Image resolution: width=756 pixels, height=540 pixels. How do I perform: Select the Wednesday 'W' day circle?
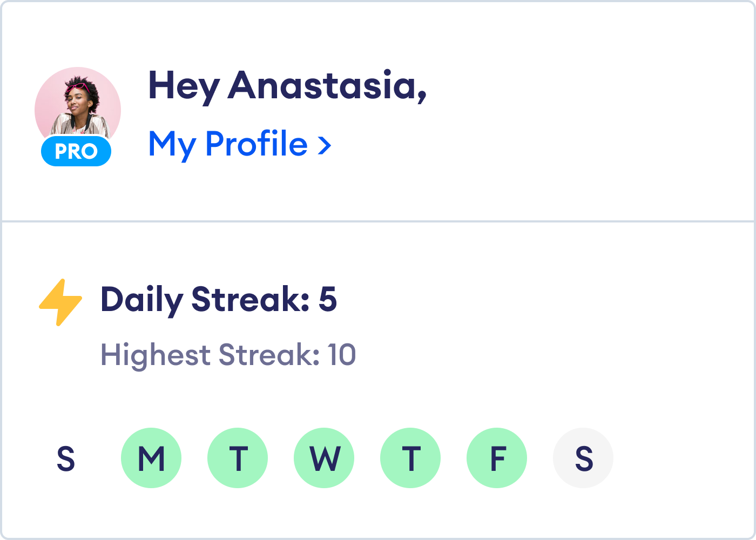(x=324, y=458)
